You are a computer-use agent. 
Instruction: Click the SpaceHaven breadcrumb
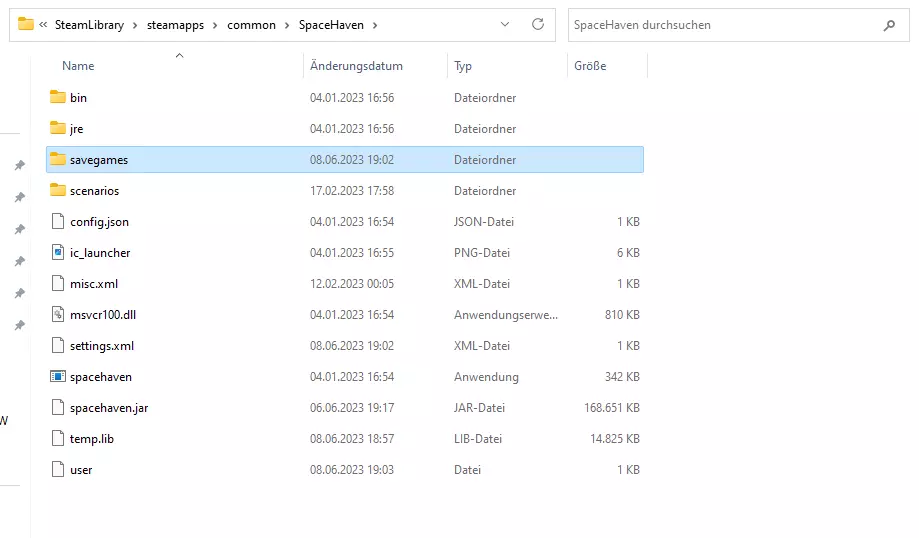331,25
